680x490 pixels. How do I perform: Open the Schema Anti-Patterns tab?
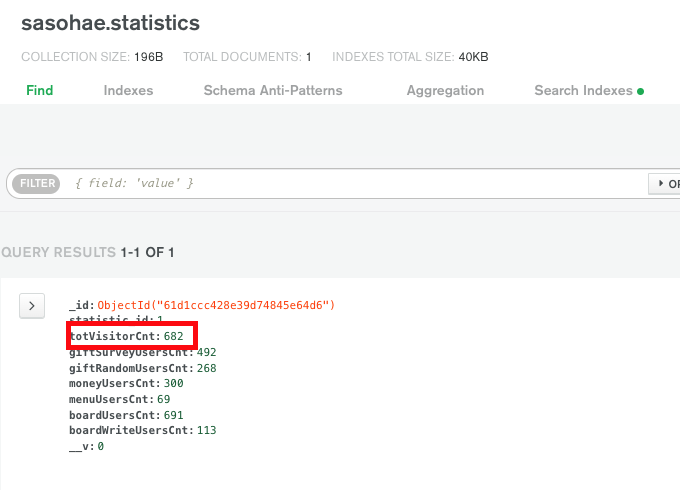[x=273, y=90]
